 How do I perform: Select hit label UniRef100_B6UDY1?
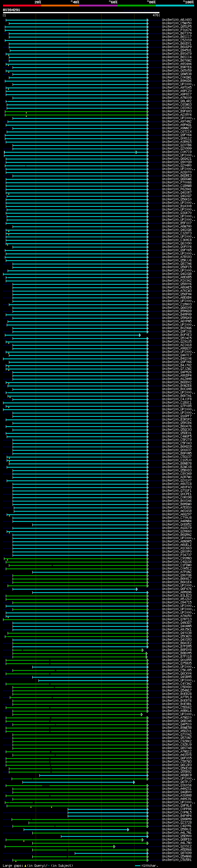[177, 43]
